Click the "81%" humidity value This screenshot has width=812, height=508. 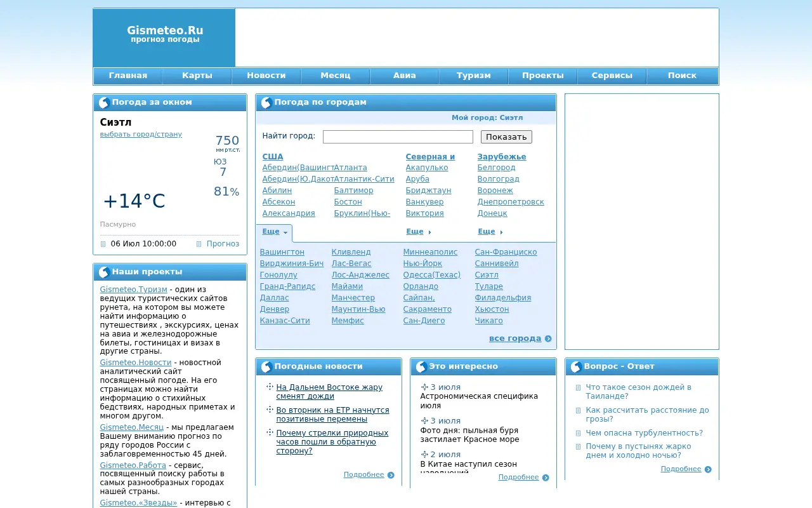coord(226,192)
